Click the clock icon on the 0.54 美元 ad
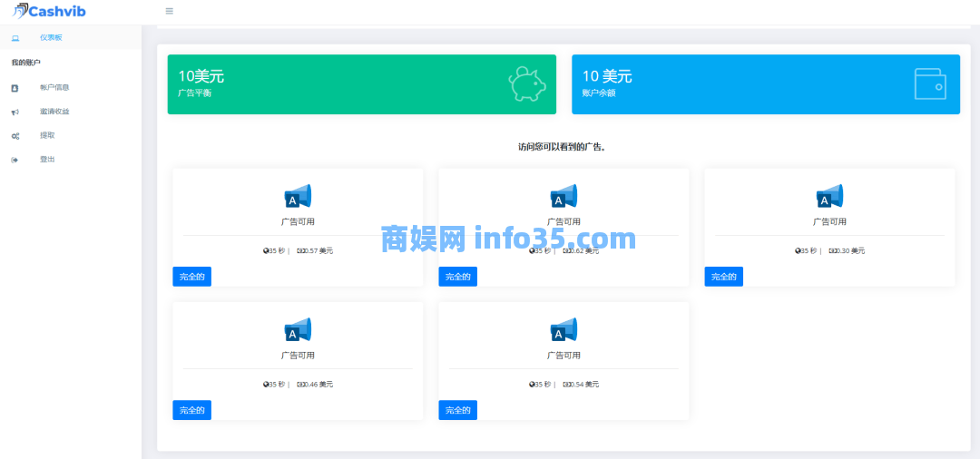 [x=531, y=385]
